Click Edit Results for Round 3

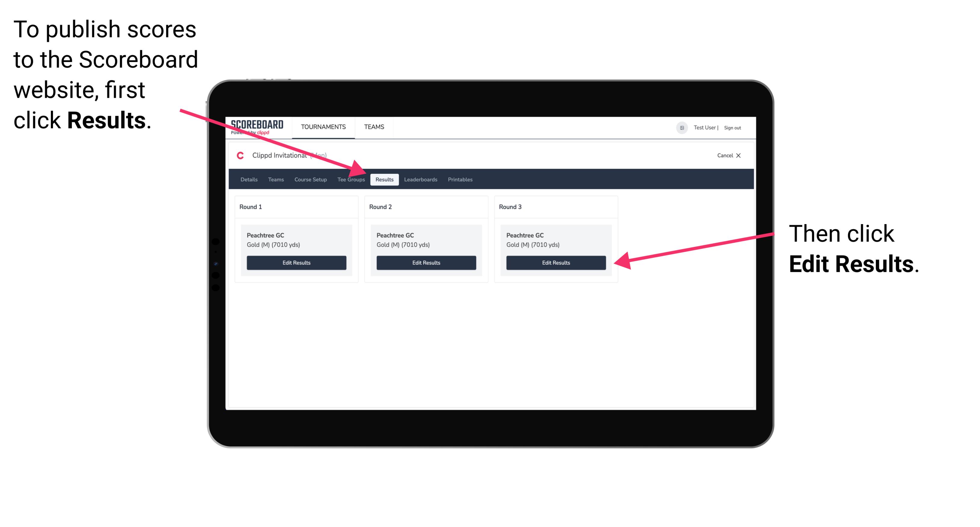pos(556,263)
